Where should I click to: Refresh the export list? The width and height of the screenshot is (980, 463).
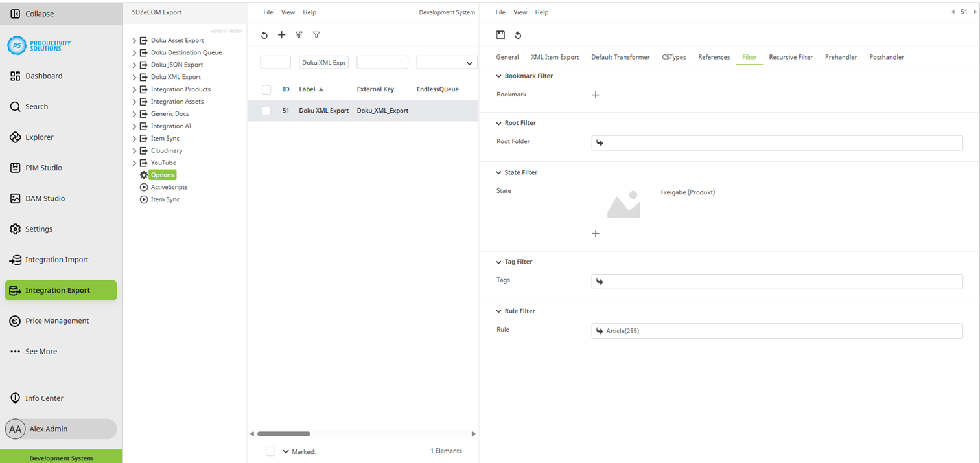(x=264, y=35)
